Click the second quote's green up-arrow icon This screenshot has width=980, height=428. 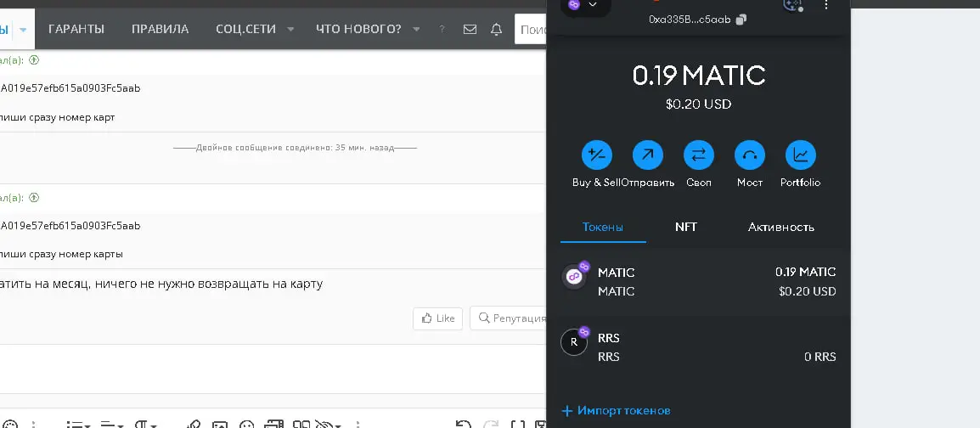(34, 198)
